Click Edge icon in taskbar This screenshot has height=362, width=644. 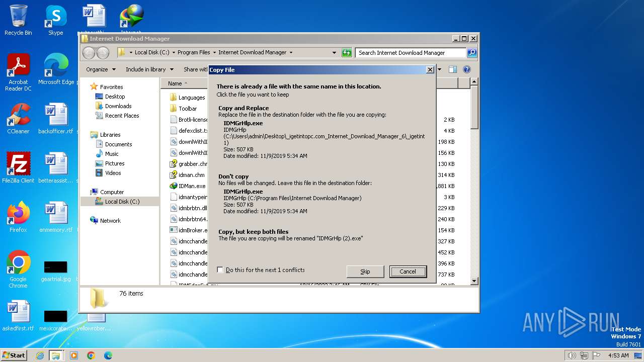pyautogui.click(x=108, y=355)
